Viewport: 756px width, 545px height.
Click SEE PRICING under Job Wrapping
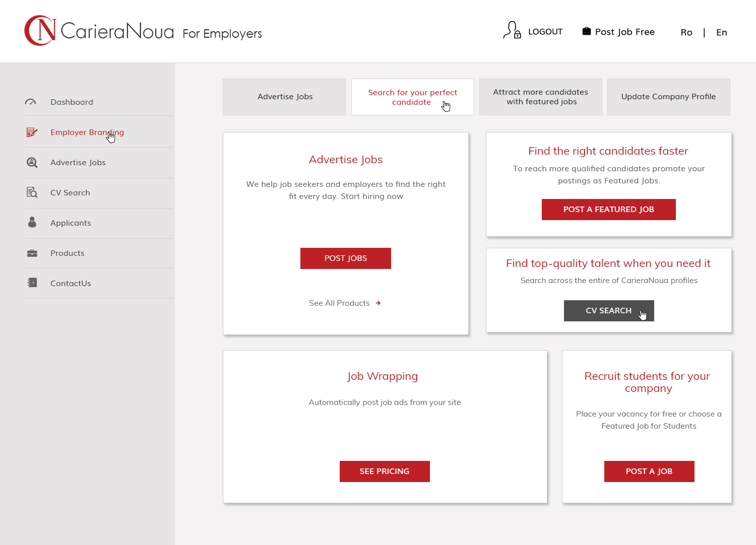[385, 471]
